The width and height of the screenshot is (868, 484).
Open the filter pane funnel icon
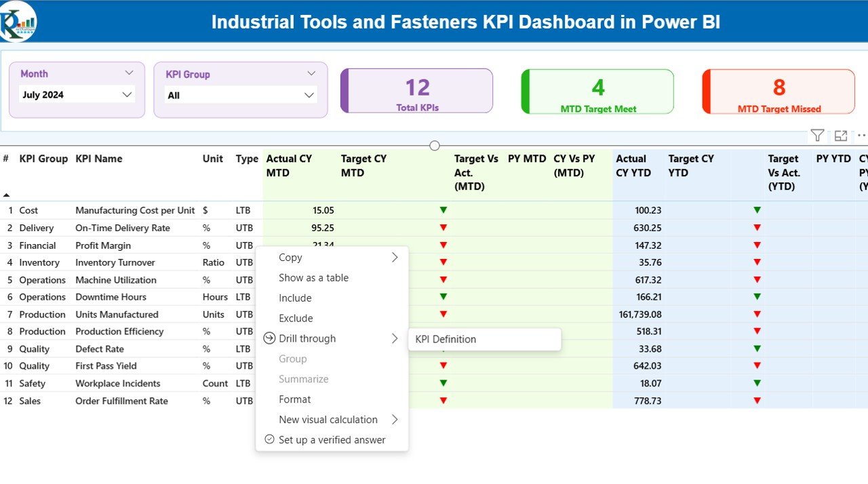[817, 135]
